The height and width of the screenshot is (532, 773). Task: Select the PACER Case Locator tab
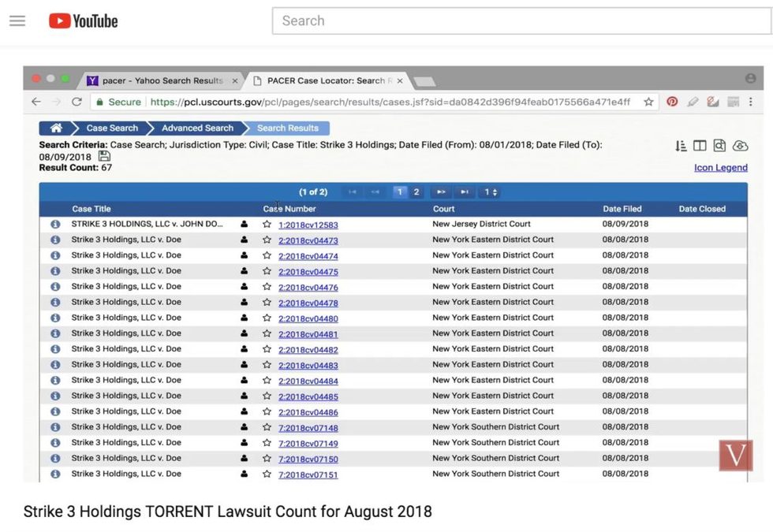click(x=330, y=80)
